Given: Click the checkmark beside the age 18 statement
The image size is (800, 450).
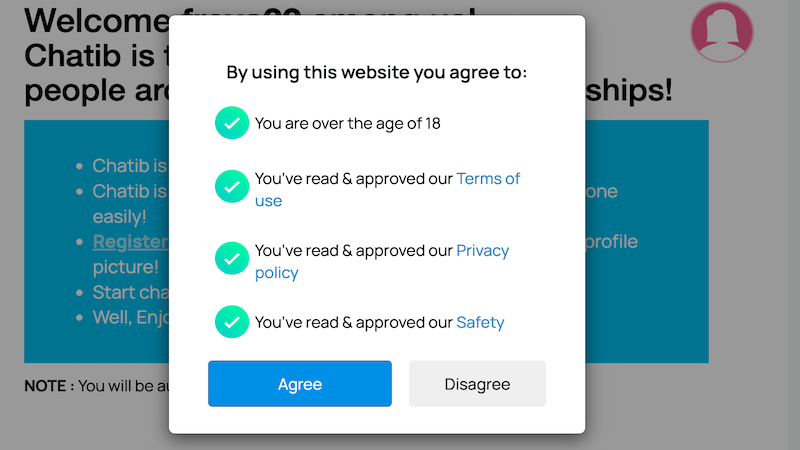Looking at the screenshot, I should coord(231,123).
